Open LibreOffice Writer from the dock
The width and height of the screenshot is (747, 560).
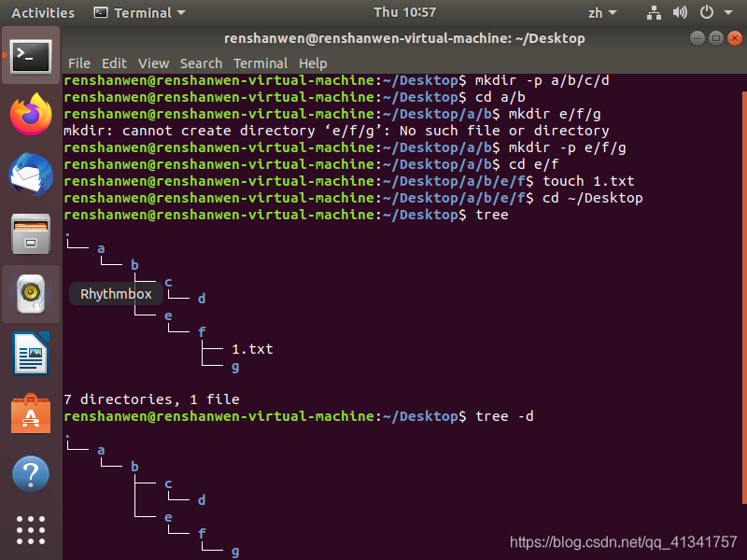pyautogui.click(x=31, y=354)
